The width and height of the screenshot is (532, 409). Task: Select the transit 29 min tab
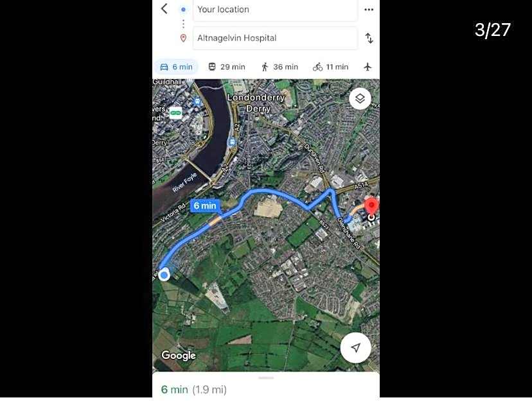coord(226,67)
